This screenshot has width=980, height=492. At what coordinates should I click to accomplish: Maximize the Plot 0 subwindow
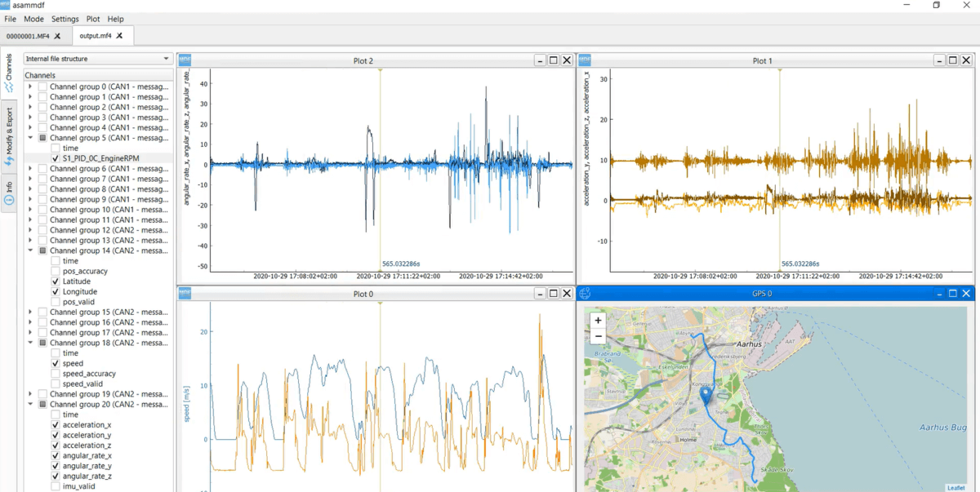tap(554, 293)
